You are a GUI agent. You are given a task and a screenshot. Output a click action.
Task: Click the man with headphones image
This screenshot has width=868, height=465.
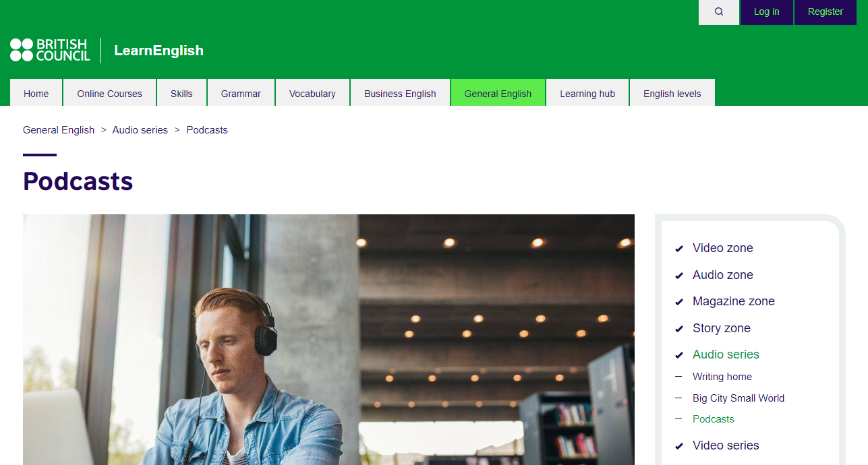pyautogui.click(x=328, y=340)
